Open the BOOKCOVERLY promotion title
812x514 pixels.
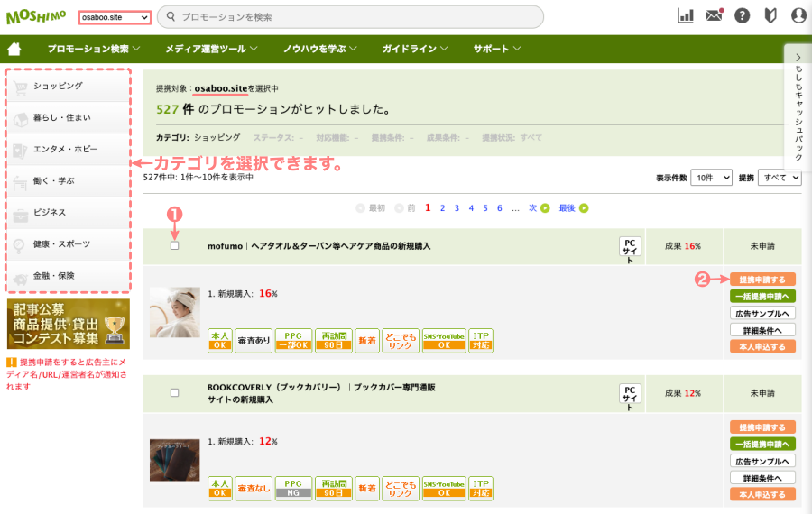coord(321,393)
